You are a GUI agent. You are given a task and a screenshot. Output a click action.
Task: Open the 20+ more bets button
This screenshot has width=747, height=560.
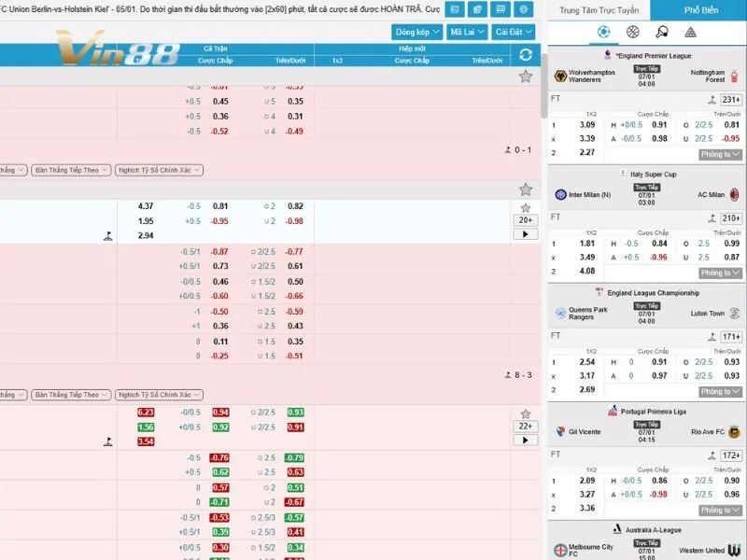pyautogui.click(x=526, y=220)
